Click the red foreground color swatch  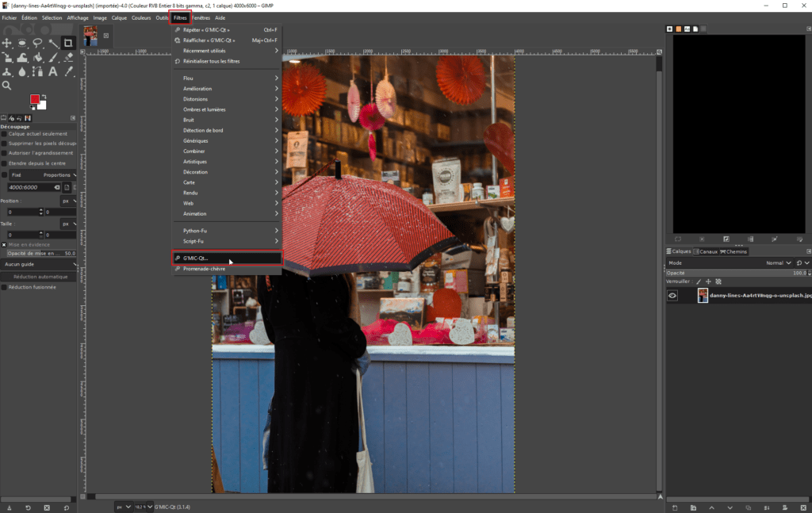coord(35,98)
